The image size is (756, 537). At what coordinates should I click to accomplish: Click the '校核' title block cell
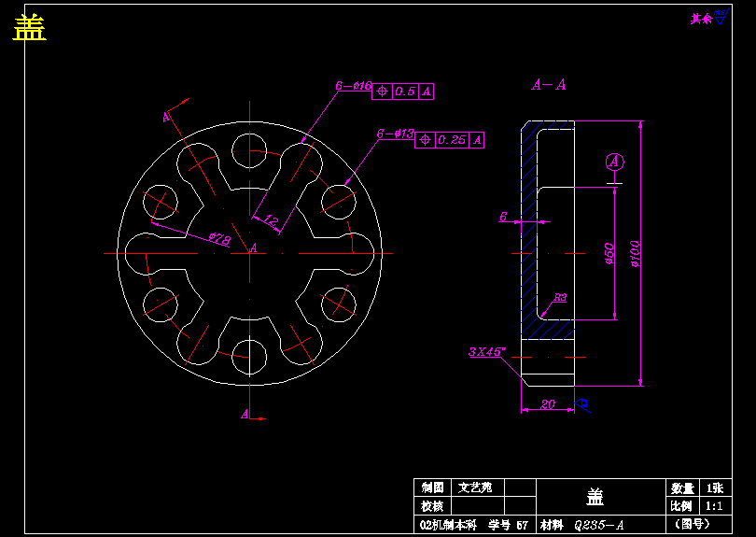[x=432, y=506]
